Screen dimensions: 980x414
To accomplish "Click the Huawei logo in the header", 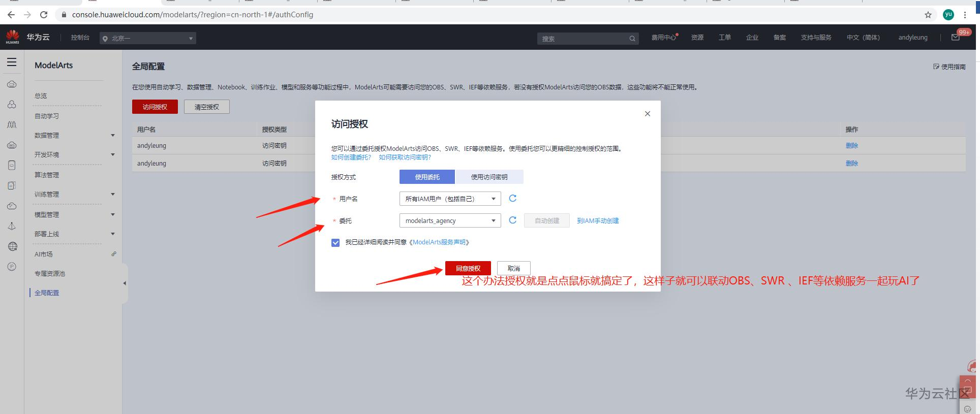I will click(13, 37).
